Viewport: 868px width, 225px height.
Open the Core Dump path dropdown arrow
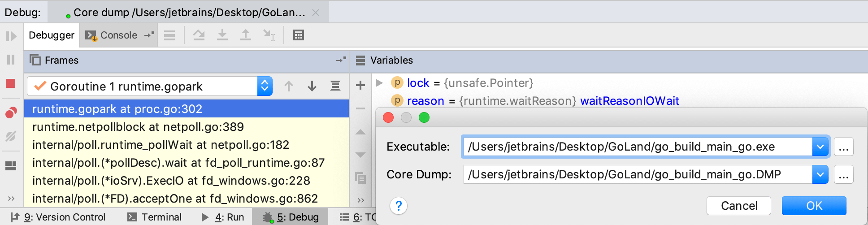point(820,174)
